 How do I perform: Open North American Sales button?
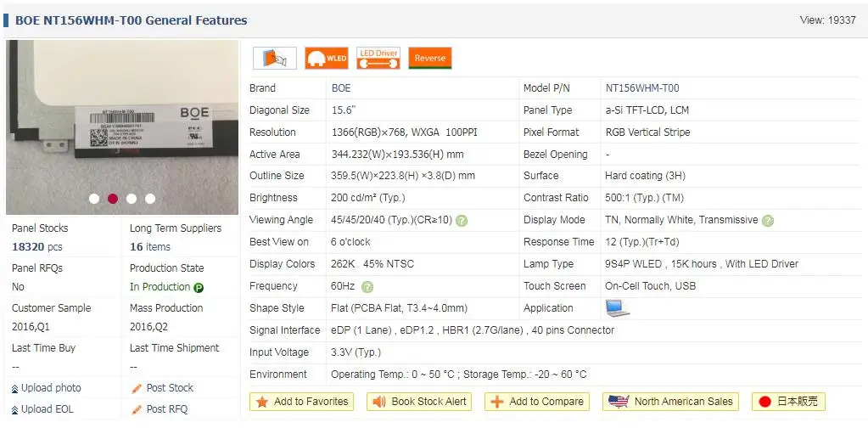[x=671, y=402]
